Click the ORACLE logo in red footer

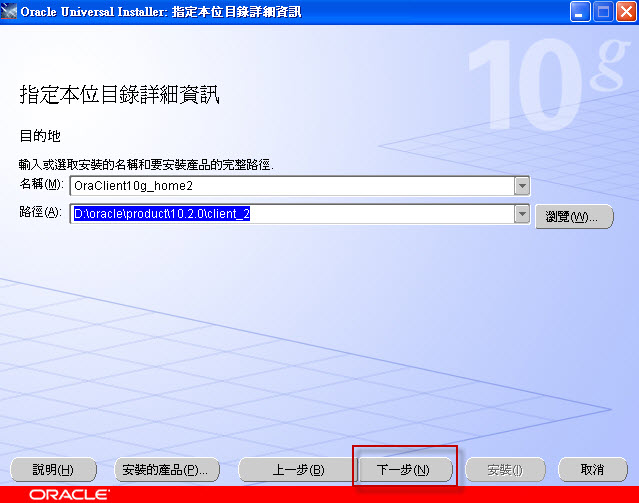(x=69, y=495)
